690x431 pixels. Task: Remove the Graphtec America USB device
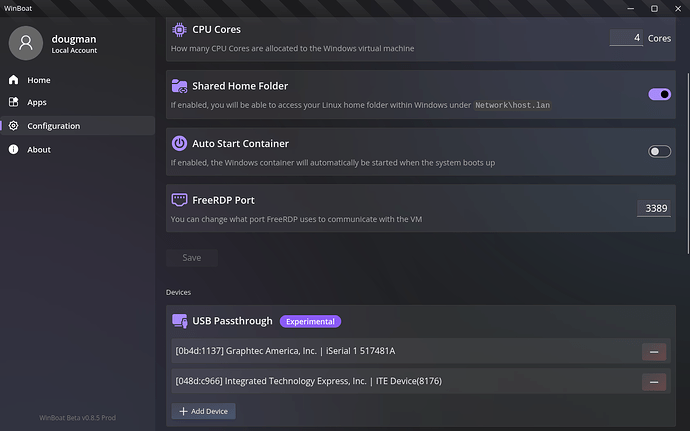coord(654,351)
